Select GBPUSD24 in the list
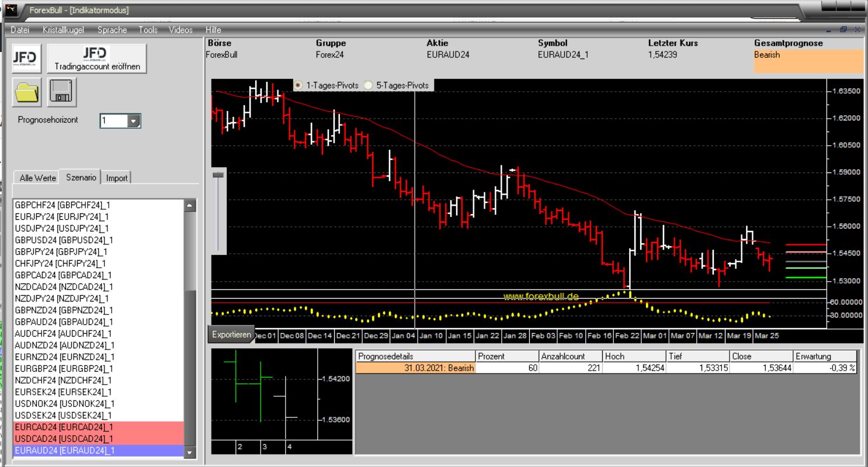Viewport: 868px width, 467px height. pyautogui.click(x=98, y=240)
